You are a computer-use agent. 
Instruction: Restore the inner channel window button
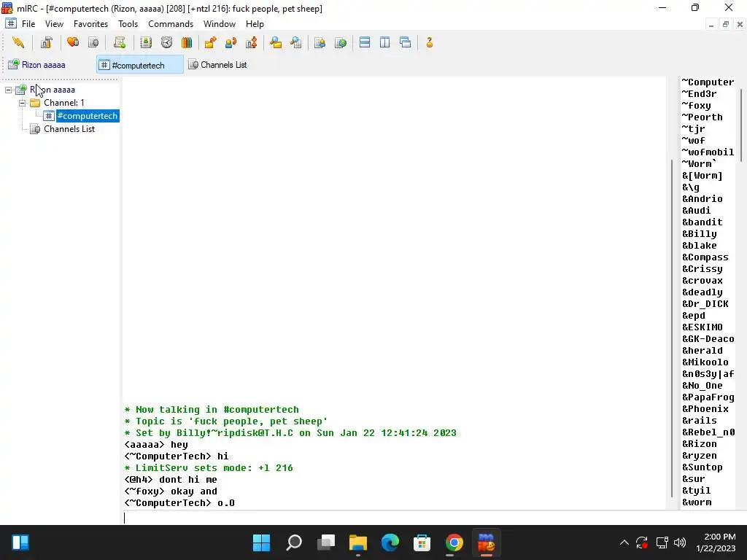pyautogui.click(x=726, y=24)
